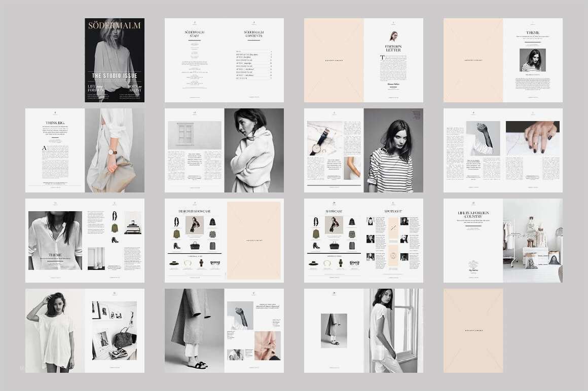Viewport: 588px width, 391px height.
Task: Select the "Designed Showcase" title text
Action: pyautogui.click(x=195, y=211)
